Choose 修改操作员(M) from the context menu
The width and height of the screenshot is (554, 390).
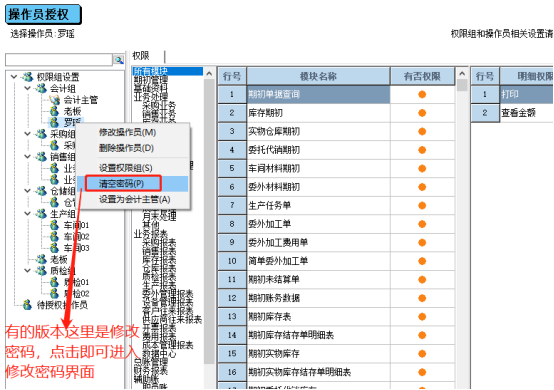coord(128,132)
